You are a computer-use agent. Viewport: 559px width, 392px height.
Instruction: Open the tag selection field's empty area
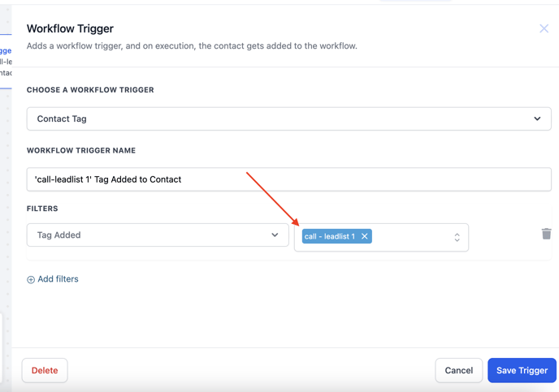410,237
